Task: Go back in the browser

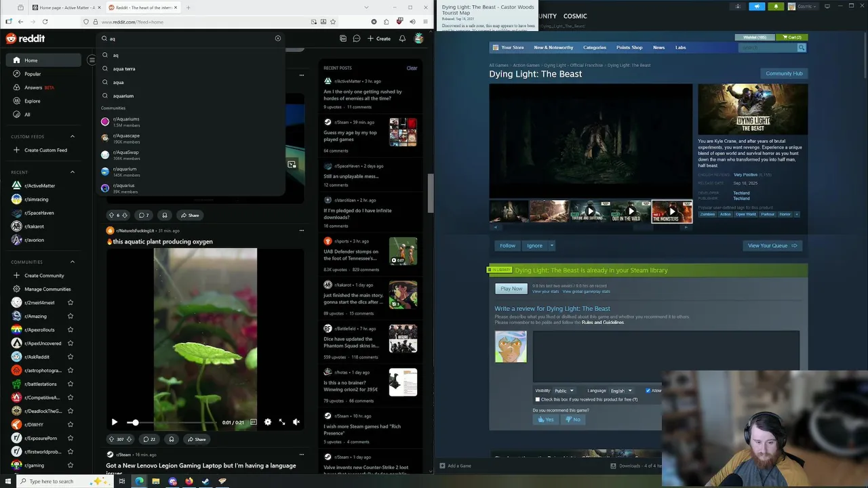Action: pos(20,22)
